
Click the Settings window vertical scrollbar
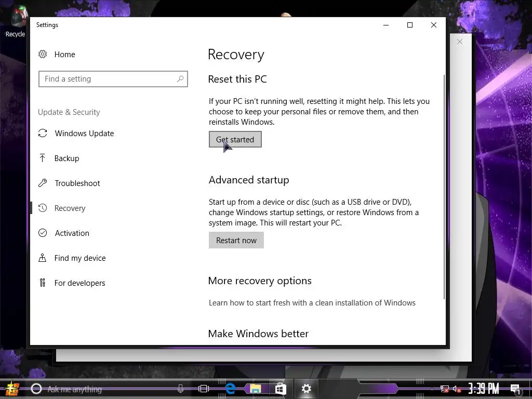pos(444,187)
